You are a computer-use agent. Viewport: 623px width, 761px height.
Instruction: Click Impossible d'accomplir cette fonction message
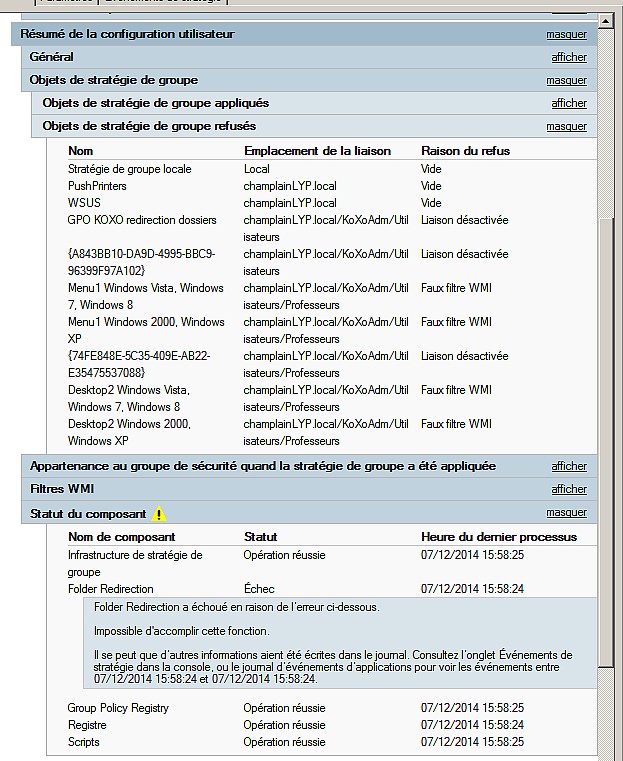click(x=181, y=631)
